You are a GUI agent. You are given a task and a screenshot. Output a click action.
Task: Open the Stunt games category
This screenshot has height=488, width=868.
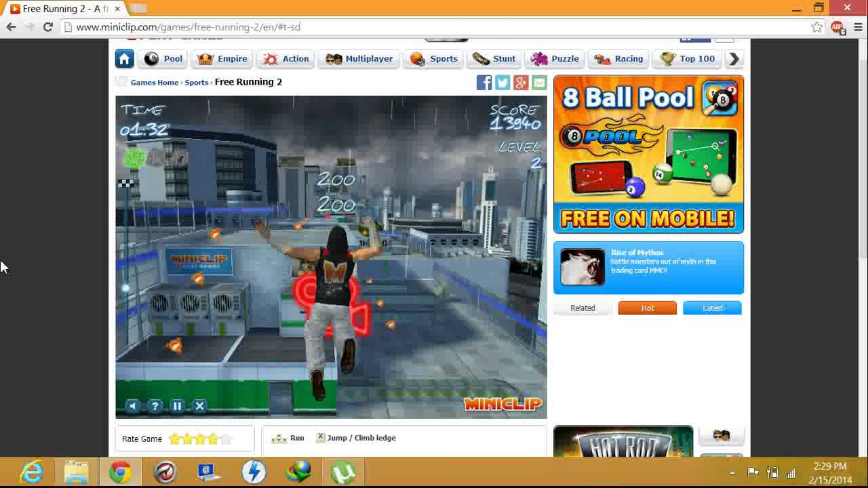click(494, 59)
